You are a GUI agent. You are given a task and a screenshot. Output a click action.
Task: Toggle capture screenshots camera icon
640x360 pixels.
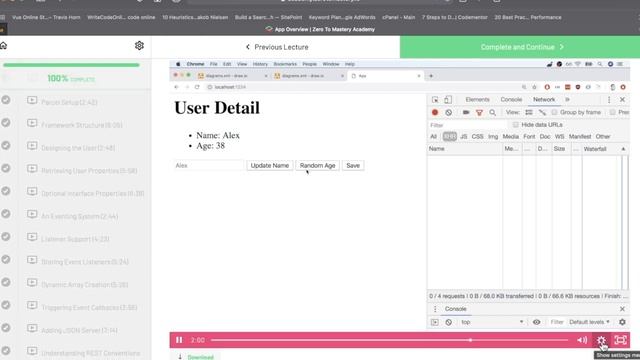pos(466,112)
